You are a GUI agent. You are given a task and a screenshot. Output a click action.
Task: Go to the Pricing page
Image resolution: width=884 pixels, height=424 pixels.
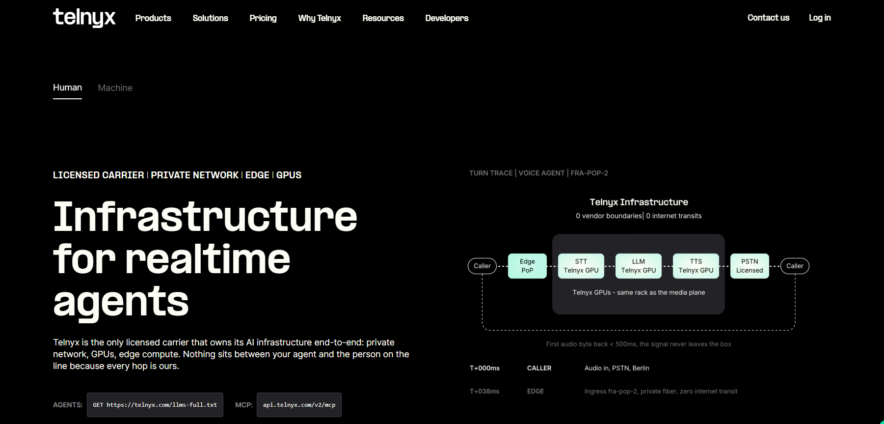(263, 18)
